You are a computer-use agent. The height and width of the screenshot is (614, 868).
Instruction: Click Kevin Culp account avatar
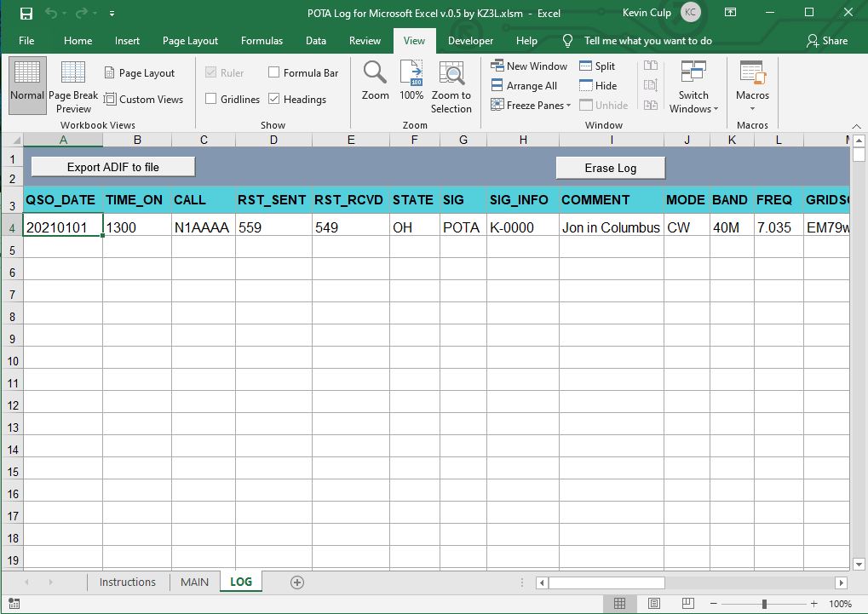(x=690, y=13)
